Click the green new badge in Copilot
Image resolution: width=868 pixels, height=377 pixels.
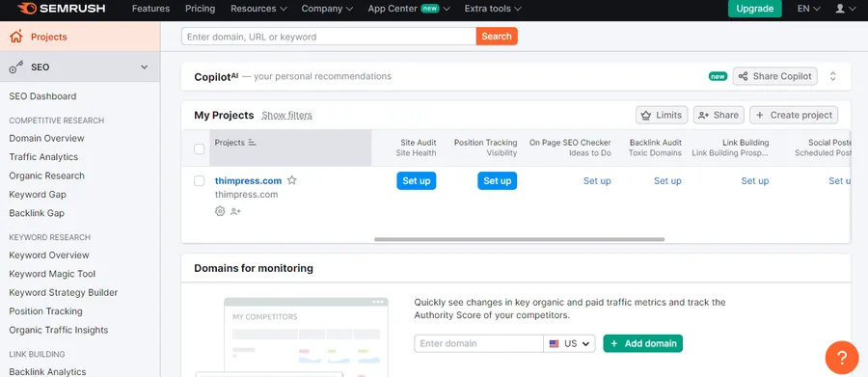coord(718,76)
